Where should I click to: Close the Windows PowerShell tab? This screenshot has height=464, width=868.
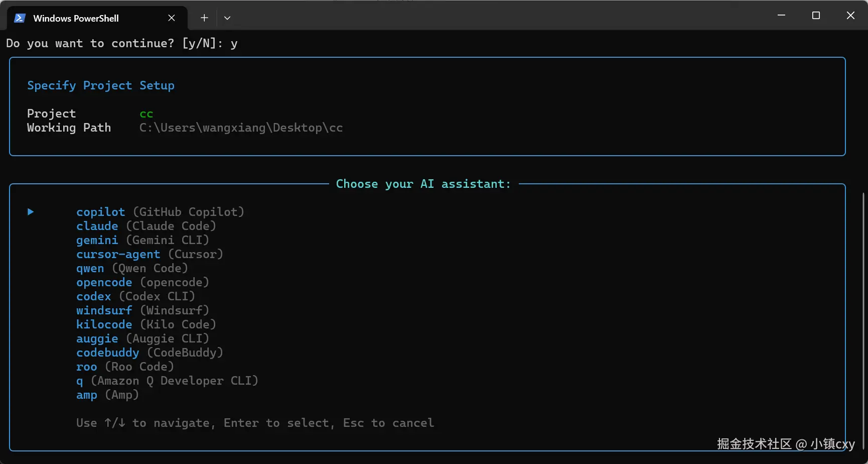coord(172,18)
